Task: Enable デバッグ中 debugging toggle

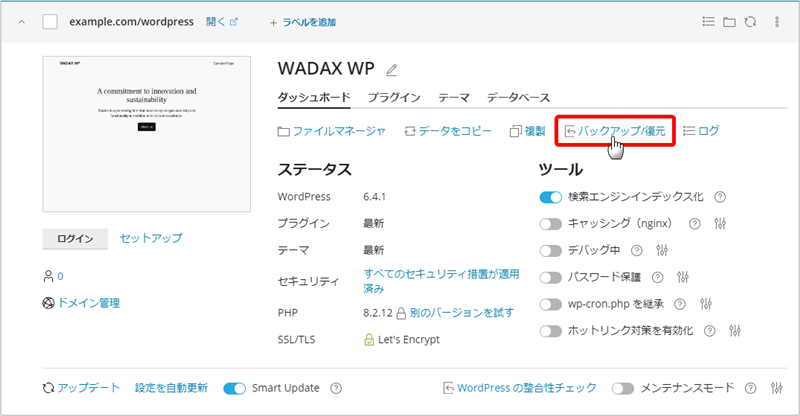Action: pyautogui.click(x=551, y=251)
